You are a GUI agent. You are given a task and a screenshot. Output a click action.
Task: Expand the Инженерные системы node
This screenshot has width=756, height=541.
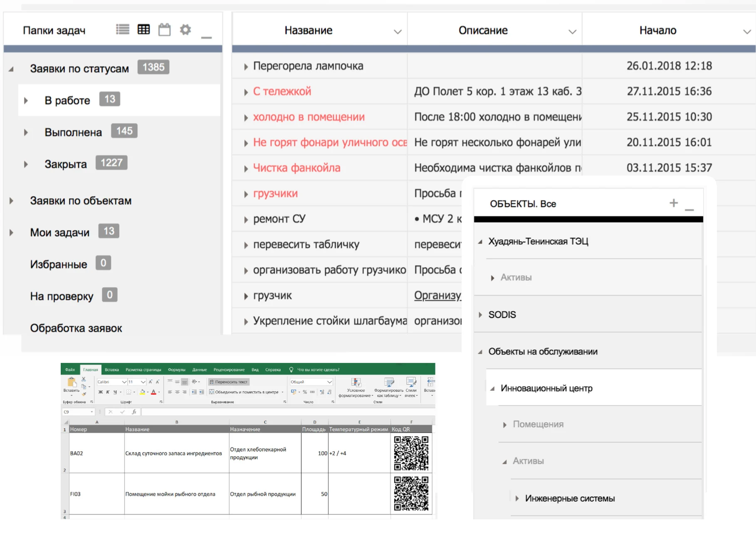point(517,499)
